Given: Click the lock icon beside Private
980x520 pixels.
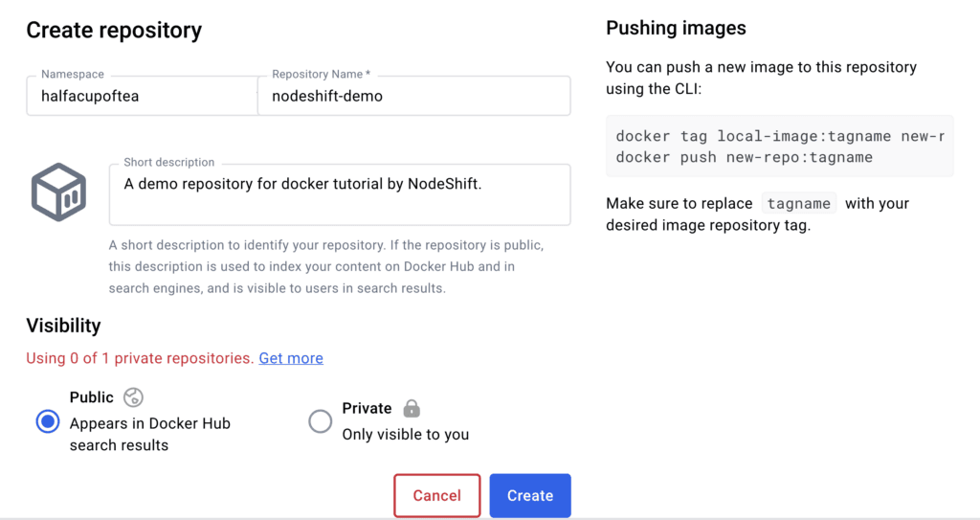Looking at the screenshot, I should 412,409.
